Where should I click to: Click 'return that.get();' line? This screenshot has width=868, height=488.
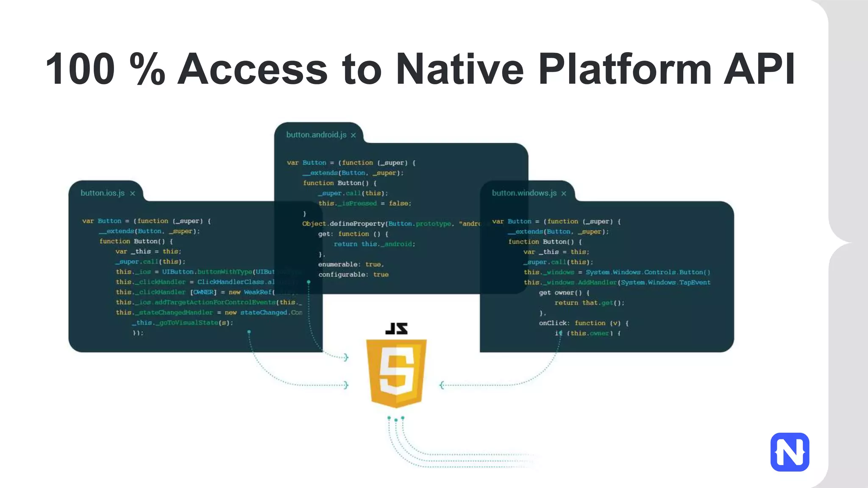tap(590, 303)
